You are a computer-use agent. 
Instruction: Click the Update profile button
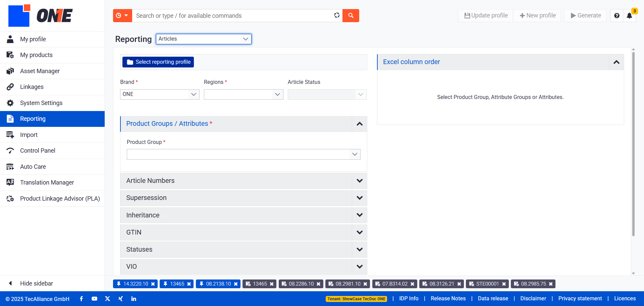[x=486, y=15]
